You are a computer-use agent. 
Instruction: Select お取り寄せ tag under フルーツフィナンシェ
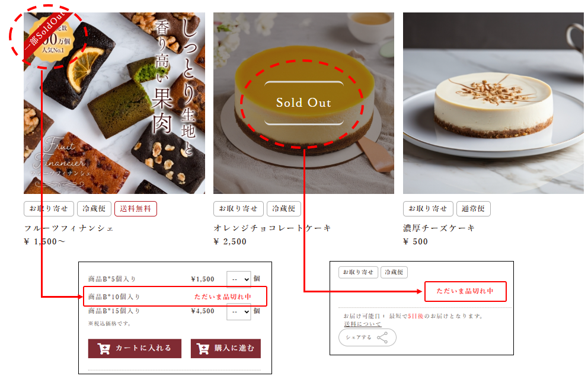(x=49, y=209)
